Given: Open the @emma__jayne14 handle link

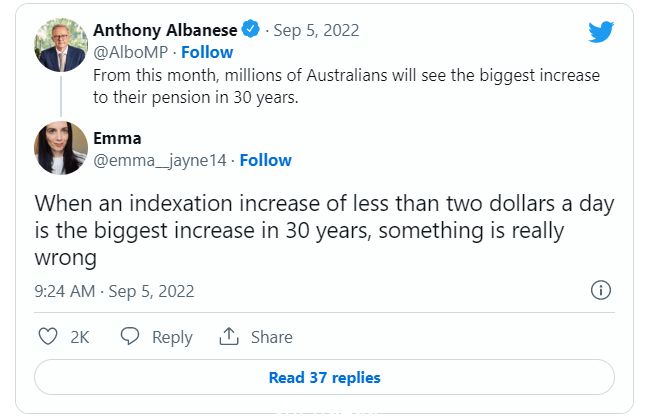Looking at the screenshot, I should click(160, 161).
